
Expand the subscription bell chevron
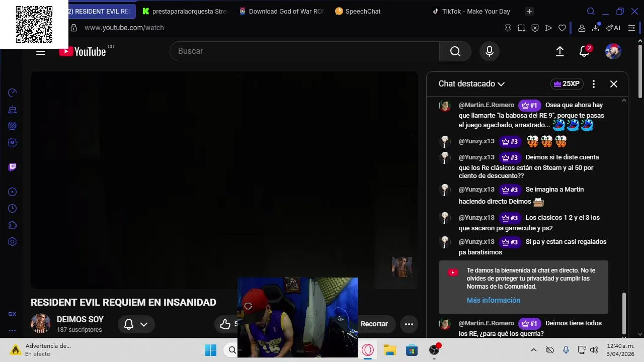[x=144, y=324]
